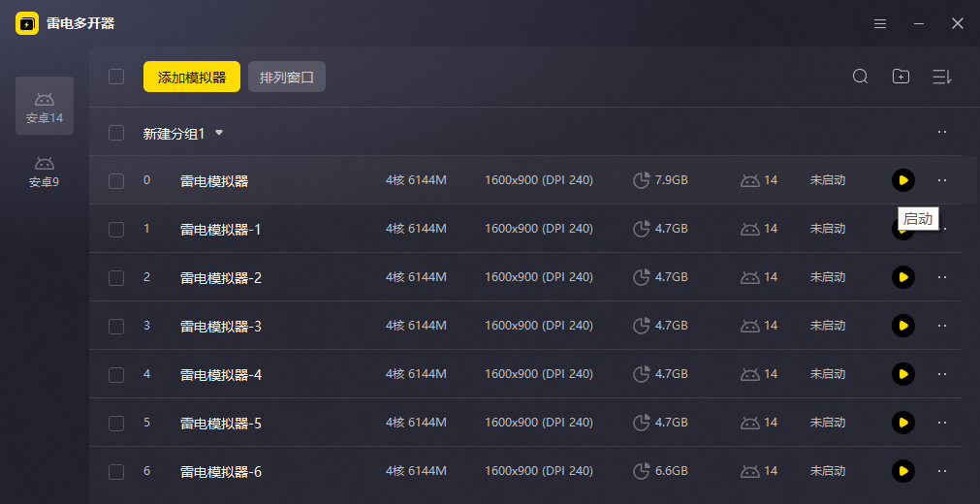
Task: Switch to the 安卓9 sidebar tab
Action: (45, 172)
